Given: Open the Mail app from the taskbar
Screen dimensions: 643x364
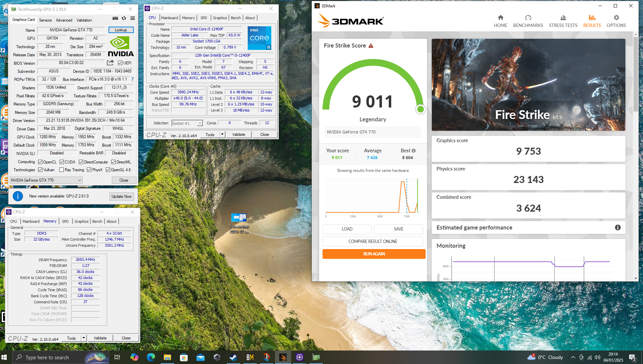Looking at the screenshot, I should [x=200, y=357].
